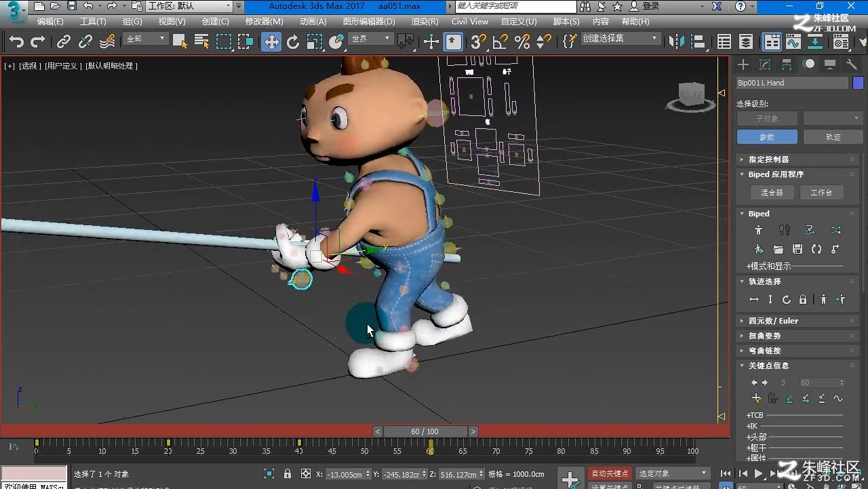Click the Mirror tool icon
This screenshot has height=489, width=868.
677,42
